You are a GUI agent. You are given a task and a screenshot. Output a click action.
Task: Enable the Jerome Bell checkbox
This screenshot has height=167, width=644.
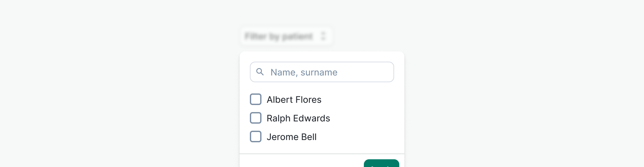pyautogui.click(x=256, y=136)
